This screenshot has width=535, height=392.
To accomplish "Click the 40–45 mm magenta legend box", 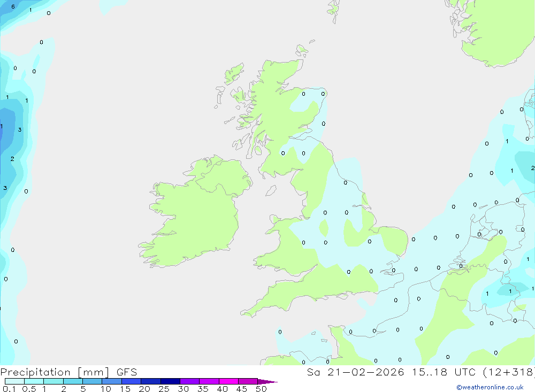I will tap(228, 381).
